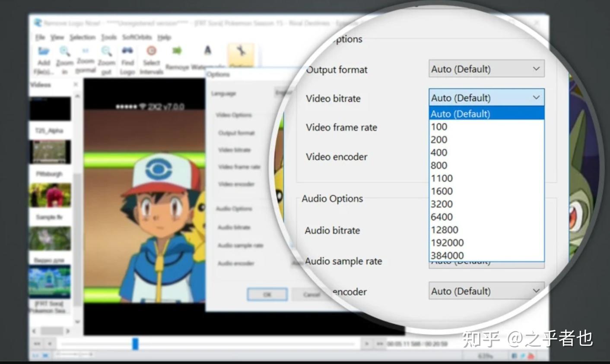The height and width of the screenshot is (364, 610).
Task: Click the YouTube icon in status bar
Action: click(531, 356)
